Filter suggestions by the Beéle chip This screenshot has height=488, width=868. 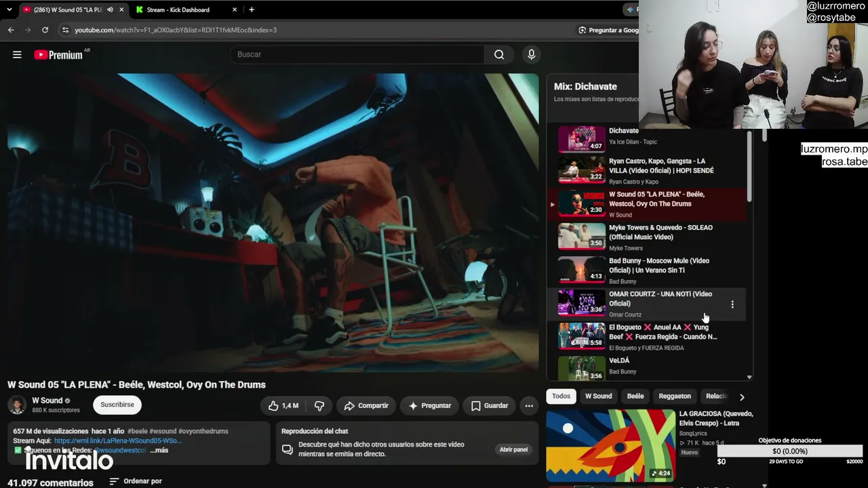635,396
